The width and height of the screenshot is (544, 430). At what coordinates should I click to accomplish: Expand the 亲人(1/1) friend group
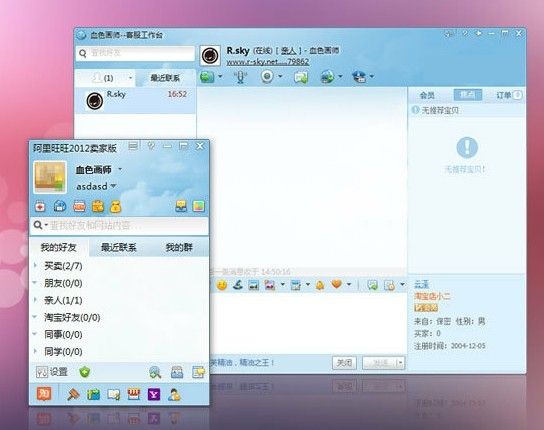pos(35,300)
